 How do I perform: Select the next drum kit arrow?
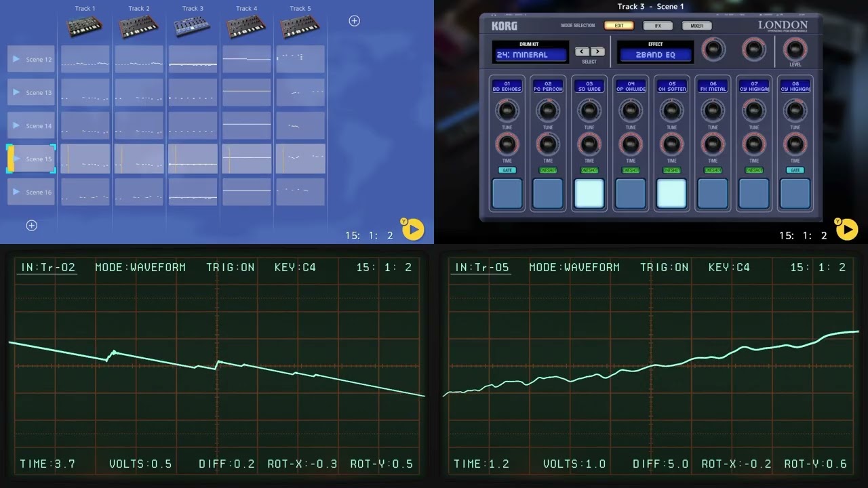pyautogui.click(x=597, y=52)
